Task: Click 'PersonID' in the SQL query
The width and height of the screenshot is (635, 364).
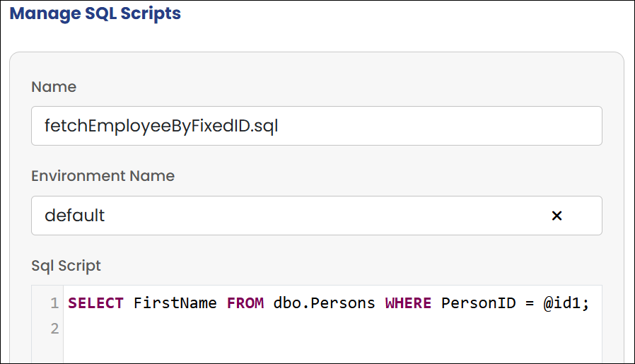Action: coord(474,303)
